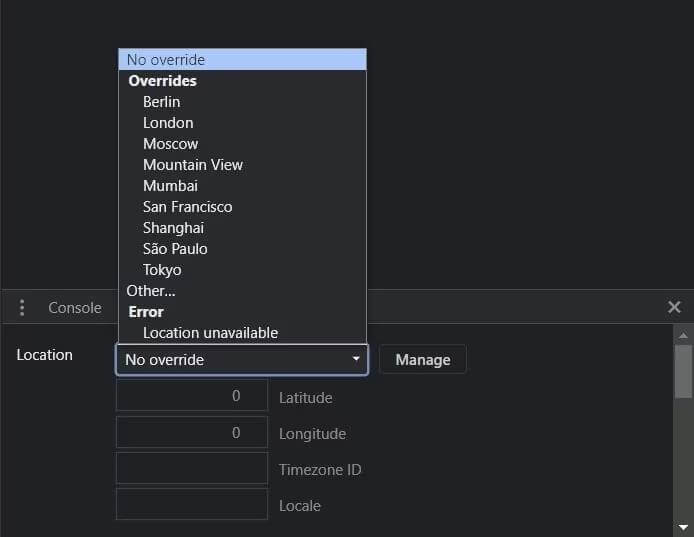Focus the Longitude input field
The image size is (694, 537).
click(x=192, y=433)
